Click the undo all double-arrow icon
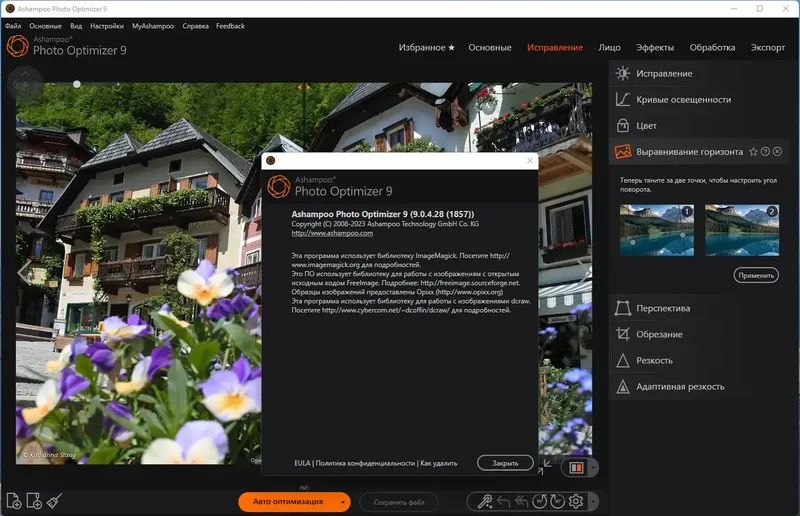Viewport: 800px width, 516px height. 521,502
